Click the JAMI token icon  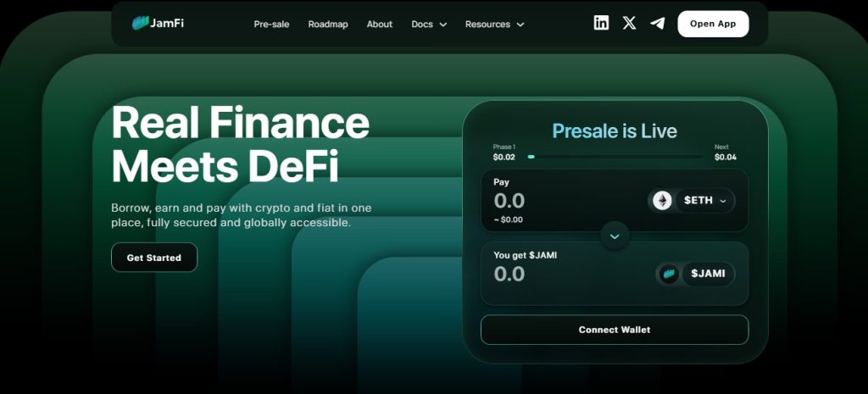pos(669,274)
